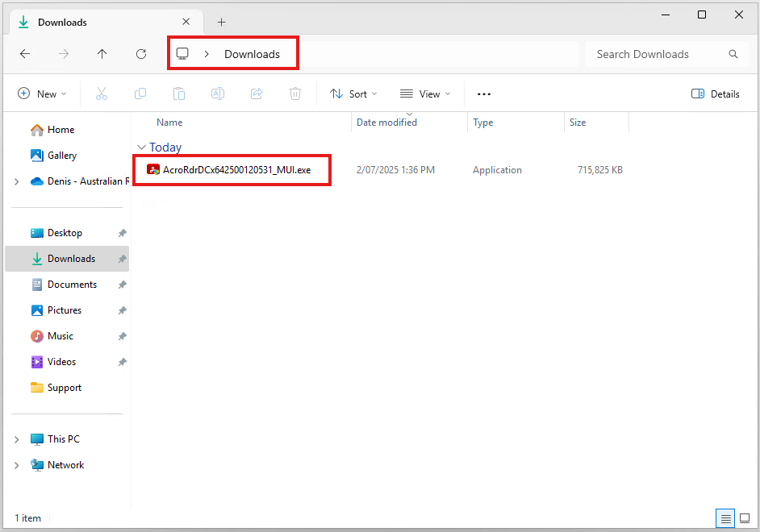Switch to details list view layout
This screenshot has height=532, width=760.
(x=725, y=517)
